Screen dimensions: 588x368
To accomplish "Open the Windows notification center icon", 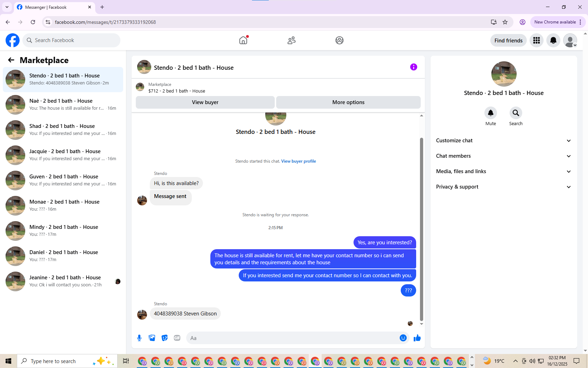I will coord(576,361).
